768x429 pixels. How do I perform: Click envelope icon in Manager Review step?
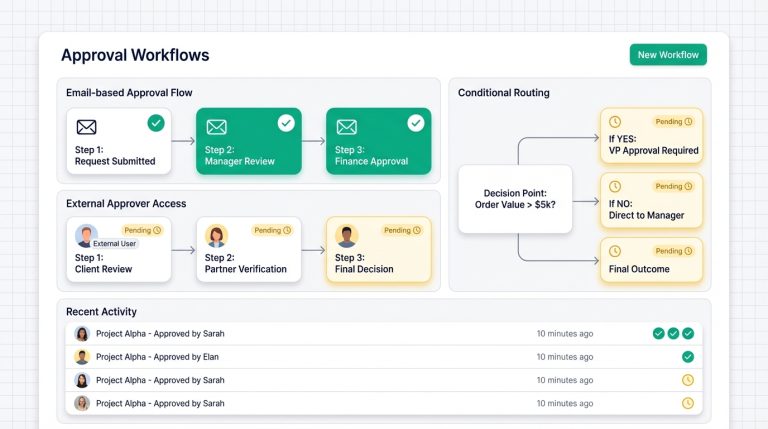216,127
